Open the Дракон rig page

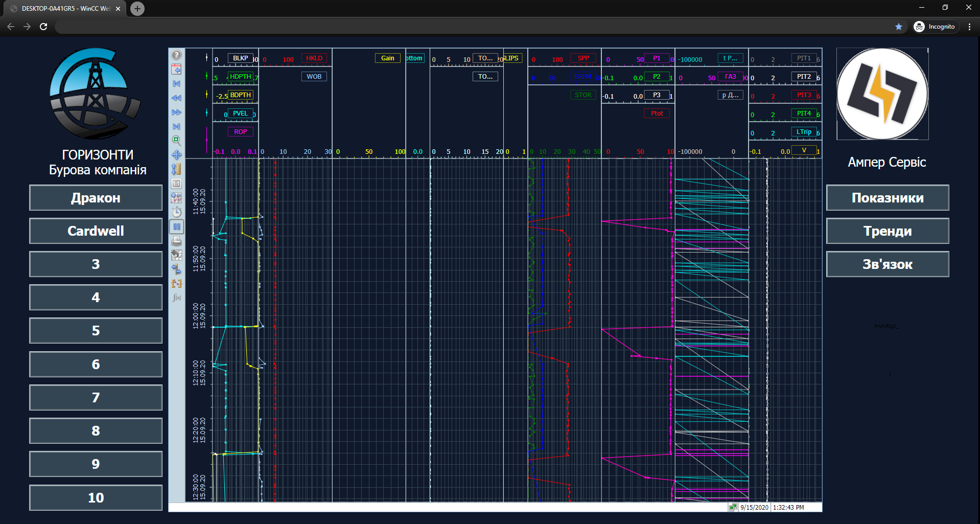point(96,198)
